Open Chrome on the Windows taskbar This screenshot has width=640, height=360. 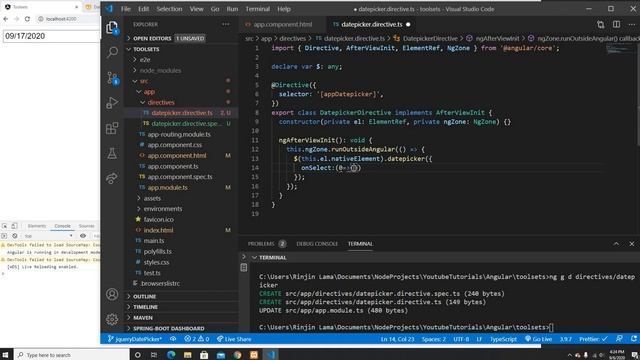coord(237,355)
